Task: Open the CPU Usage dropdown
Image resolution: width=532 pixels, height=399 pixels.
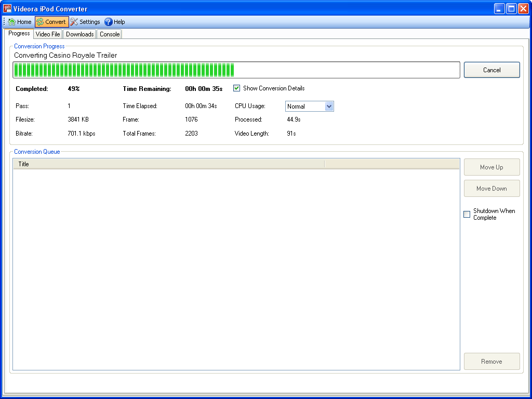Action: point(329,106)
